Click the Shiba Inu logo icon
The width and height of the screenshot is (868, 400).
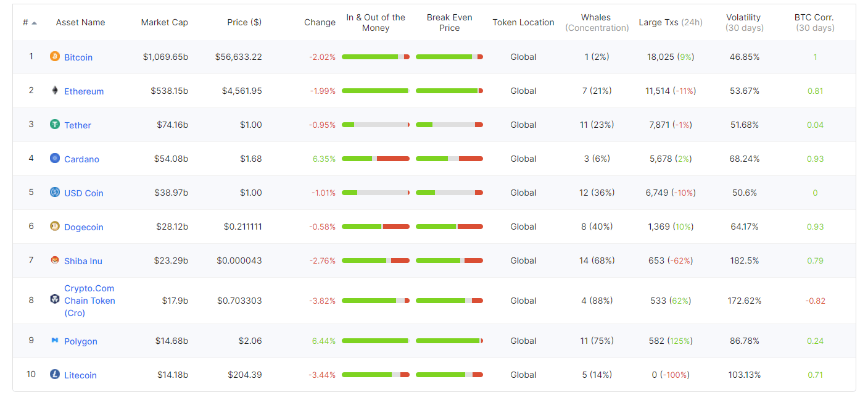[55, 260]
